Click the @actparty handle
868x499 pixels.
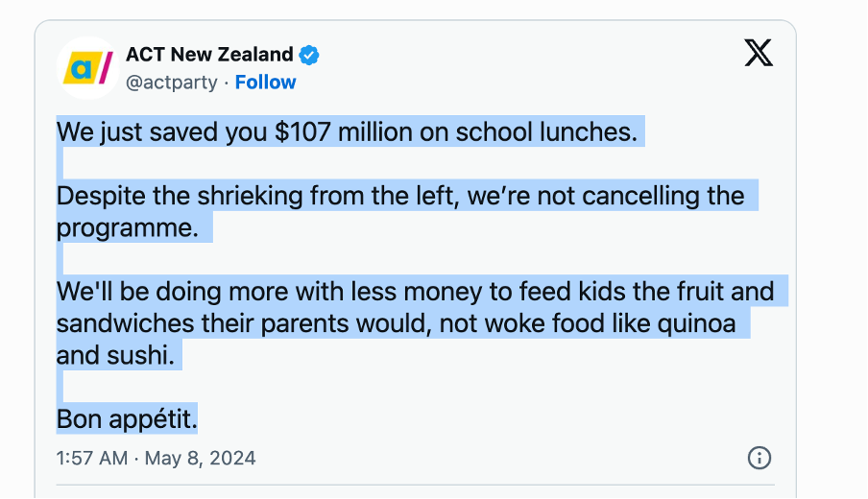[x=171, y=83]
